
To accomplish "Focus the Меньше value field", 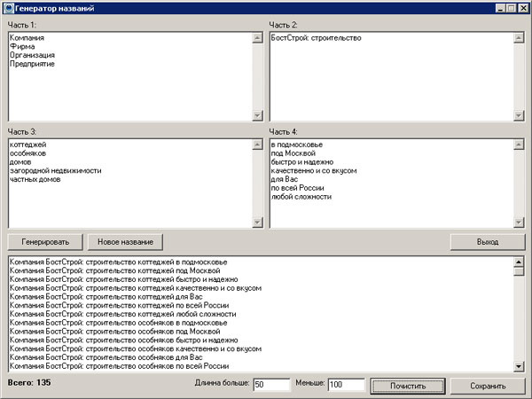I will [346, 386].
